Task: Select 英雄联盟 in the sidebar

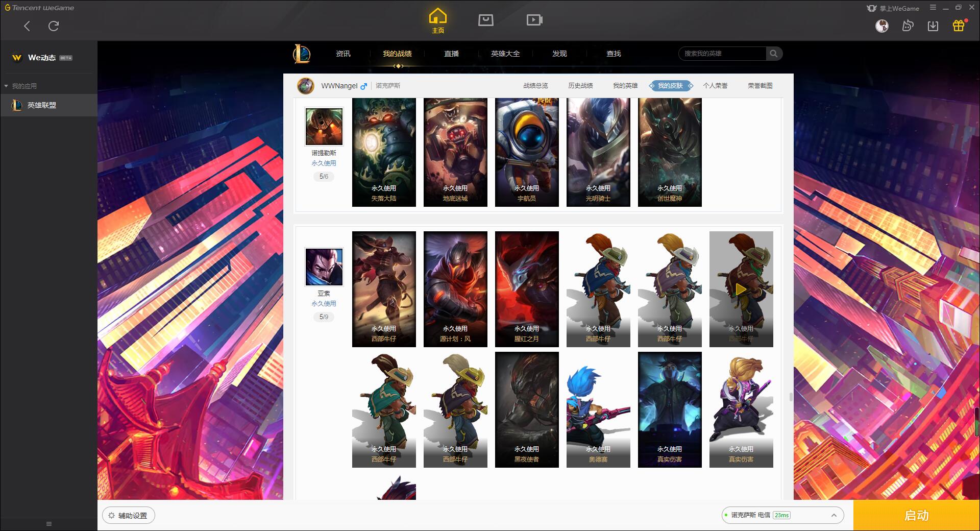Action: tap(49, 105)
